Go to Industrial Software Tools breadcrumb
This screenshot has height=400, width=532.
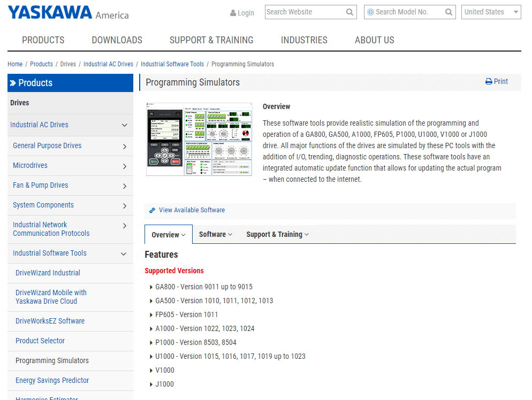click(x=172, y=64)
